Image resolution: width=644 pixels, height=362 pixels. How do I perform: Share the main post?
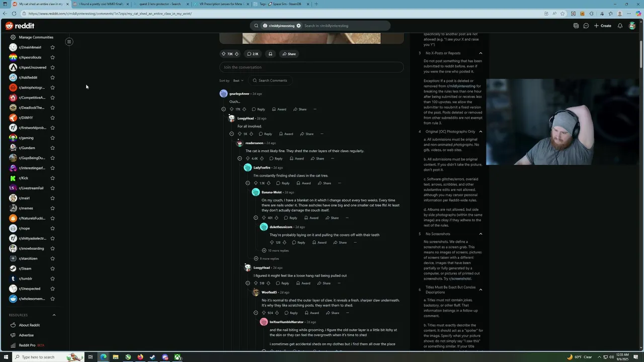pyautogui.click(x=289, y=54)
